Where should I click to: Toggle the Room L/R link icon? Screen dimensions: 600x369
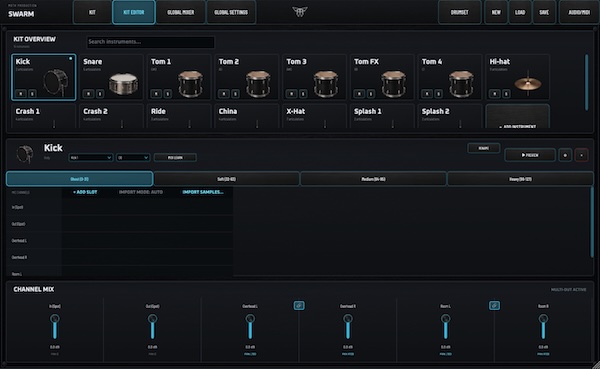tap(494, 305)
